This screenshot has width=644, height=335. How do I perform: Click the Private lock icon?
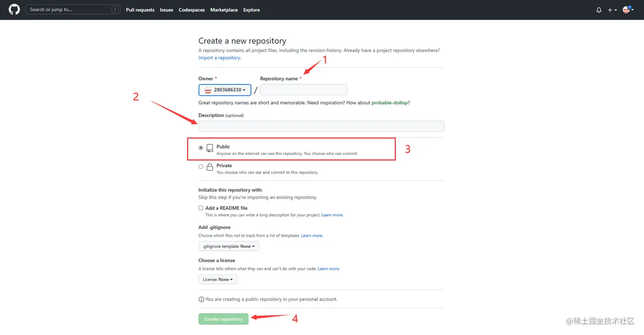(210, 167)
